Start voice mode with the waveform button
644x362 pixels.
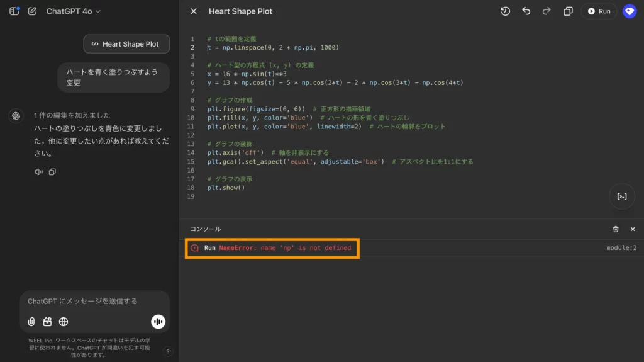pos(158,322)
